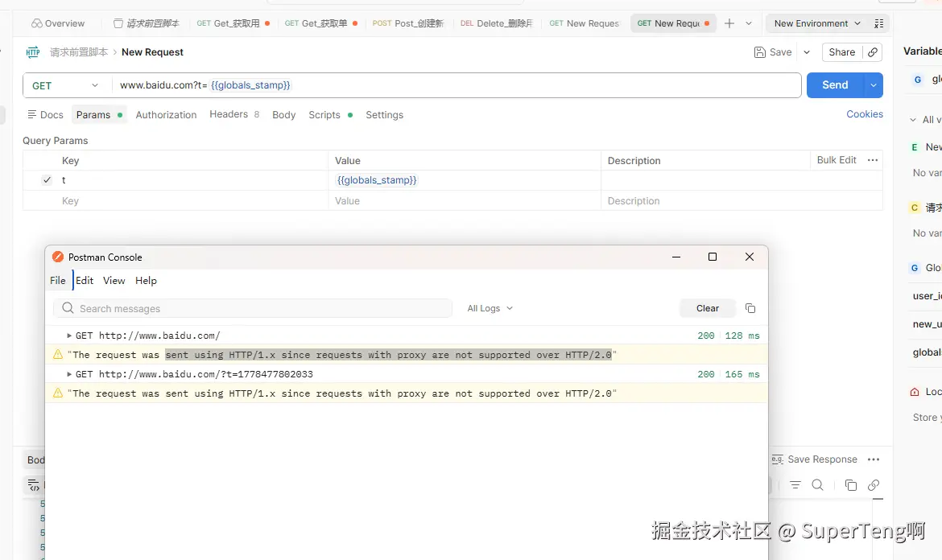Click the Query Params heading
This screenshot has width=942, height=560.
pos(56,141)
